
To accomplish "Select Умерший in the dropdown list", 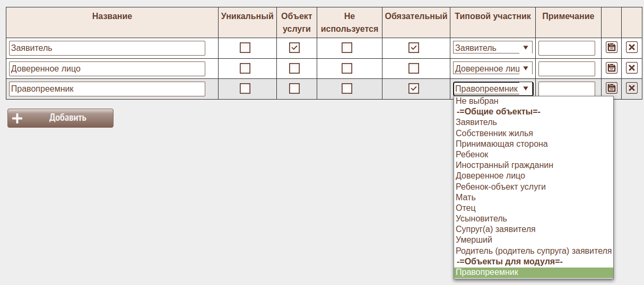I will click(474, 240).
